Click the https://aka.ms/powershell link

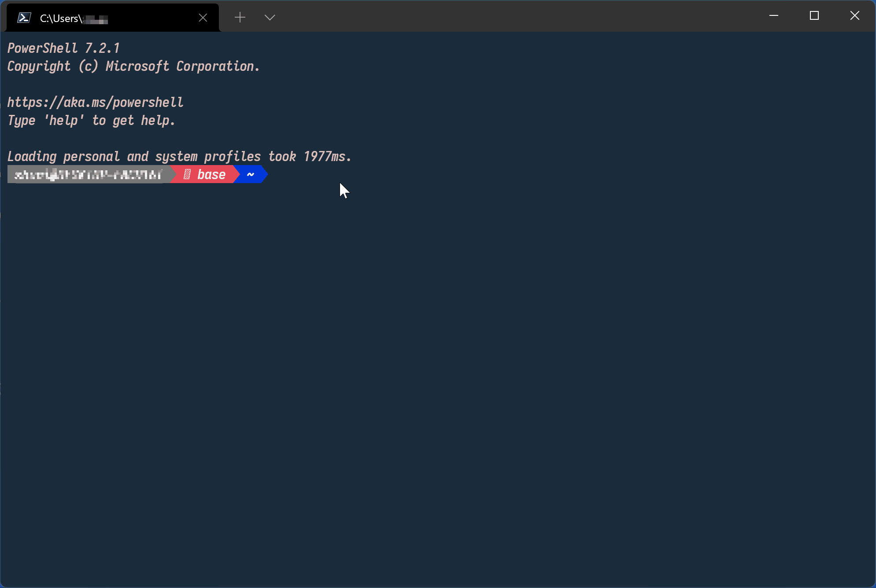95,103
